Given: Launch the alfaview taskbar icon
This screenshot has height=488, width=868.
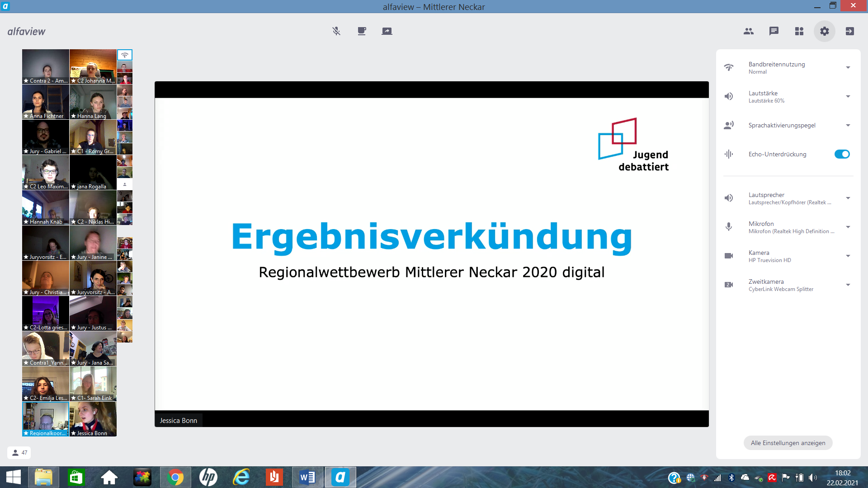Looking at the screenshot, I should click(340, 477).
